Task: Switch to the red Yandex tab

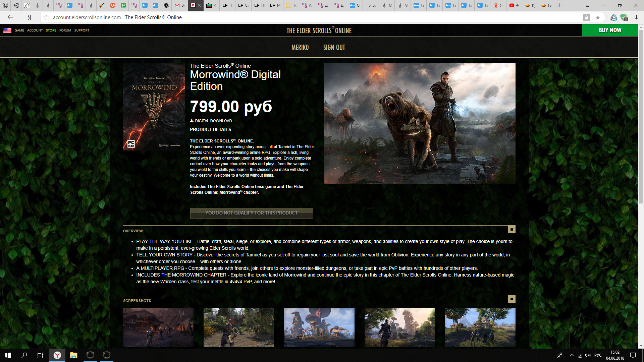Action: pos(498,5)
